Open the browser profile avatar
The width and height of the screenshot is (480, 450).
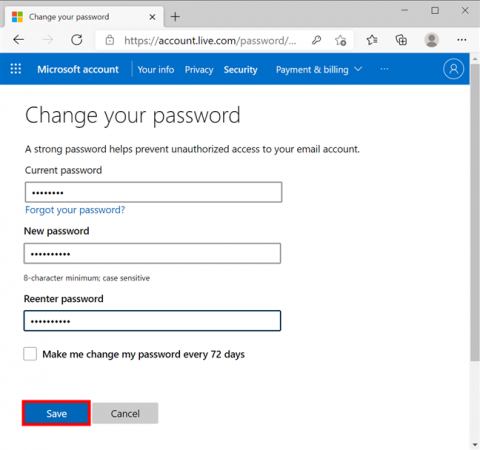pos(432,40)
